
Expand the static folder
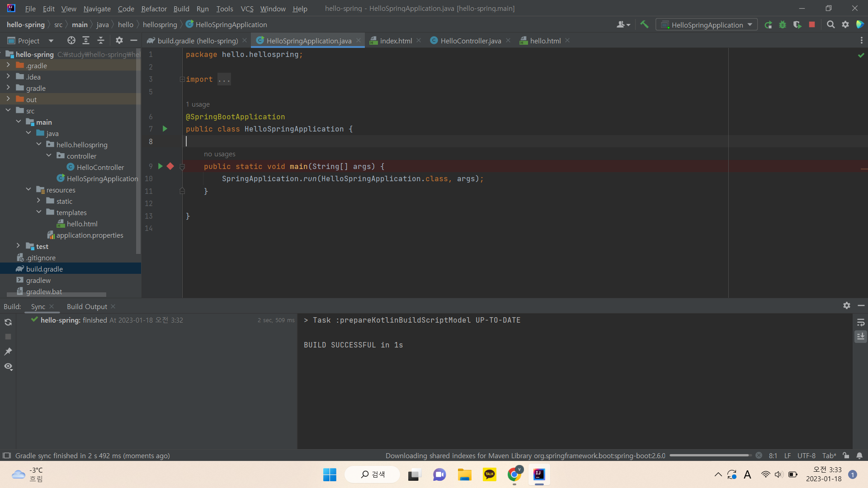tap(39, 201)
